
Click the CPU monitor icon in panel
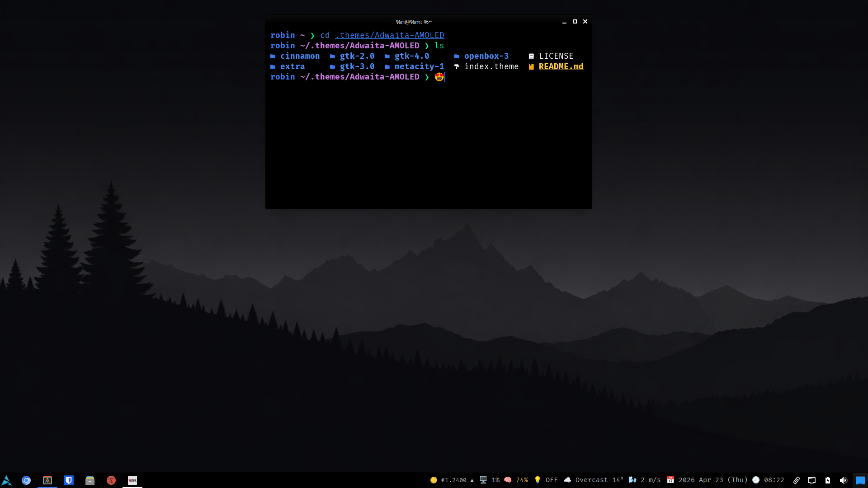(x=483, y=480)
